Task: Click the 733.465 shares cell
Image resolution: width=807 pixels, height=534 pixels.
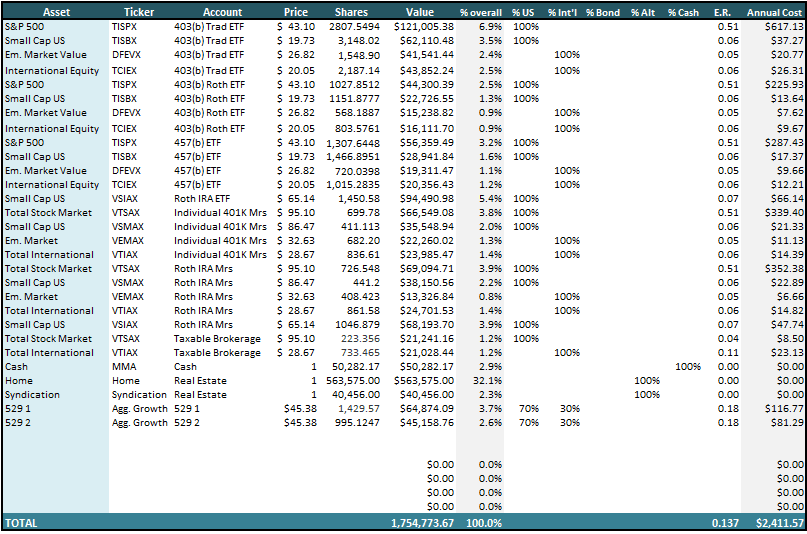Action: 360,352
